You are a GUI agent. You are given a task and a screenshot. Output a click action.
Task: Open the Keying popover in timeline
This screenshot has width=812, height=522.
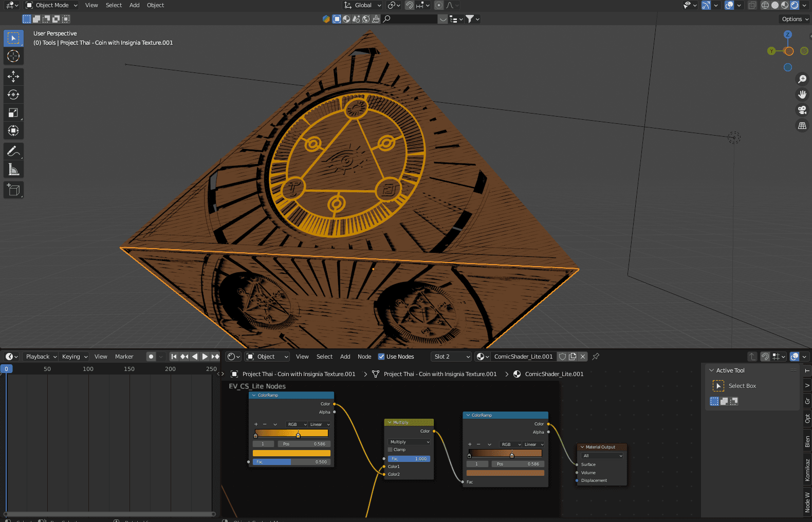point(75,357)
